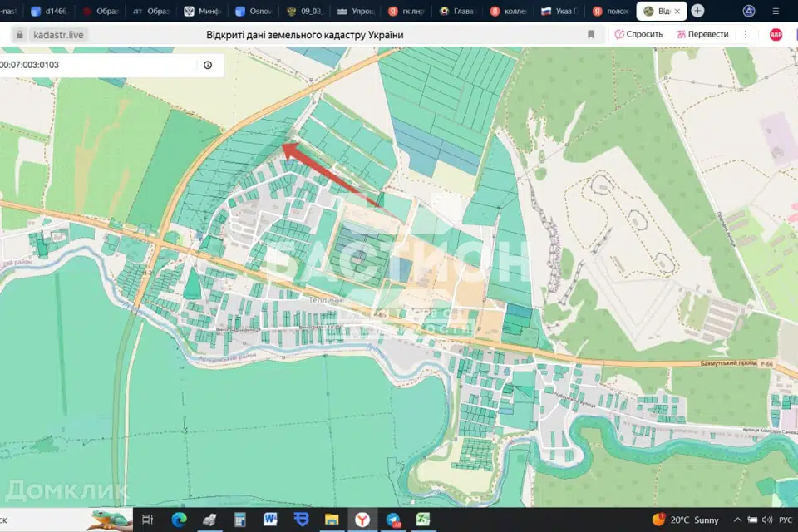Launch Word from the taskbar
Image resolution: width=798 pixels, height=532 pixels.
[x=270, y=520]
